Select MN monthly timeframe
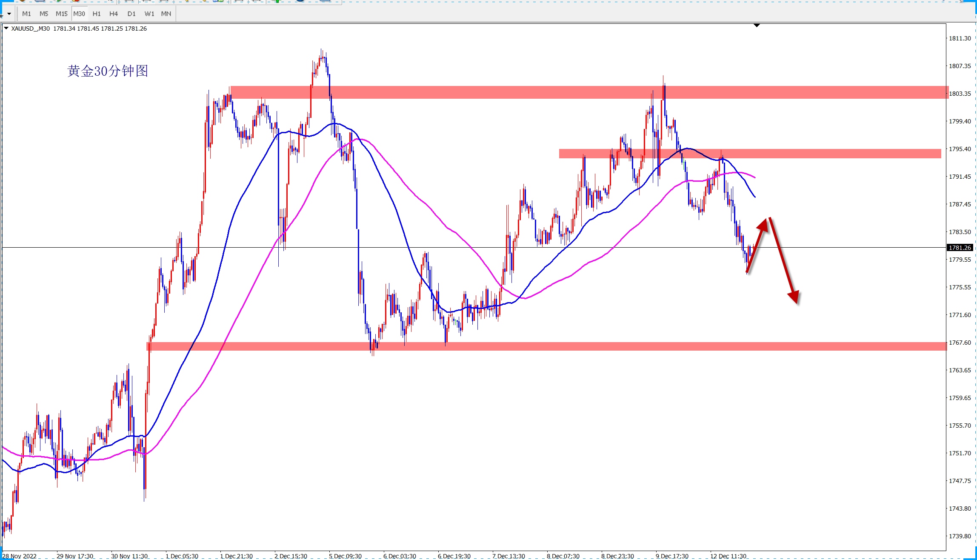This screenshot has width=977, height=560. [166, 14]
